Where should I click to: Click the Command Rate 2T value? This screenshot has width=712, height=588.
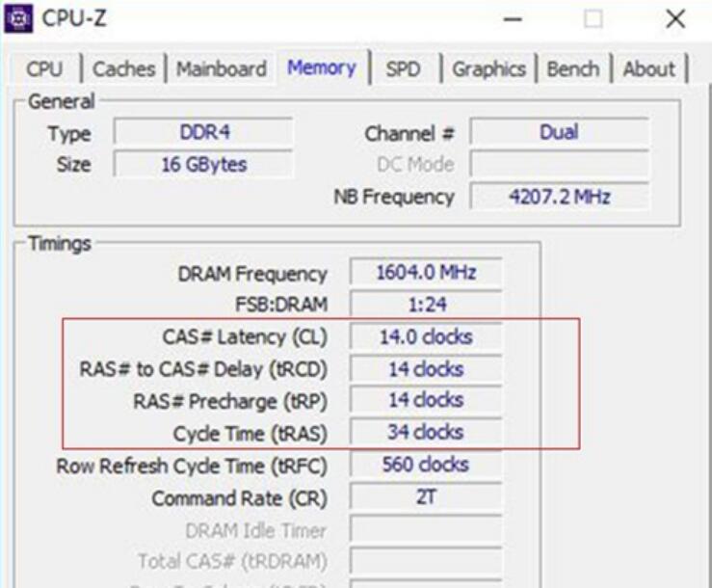click(425, 497)
